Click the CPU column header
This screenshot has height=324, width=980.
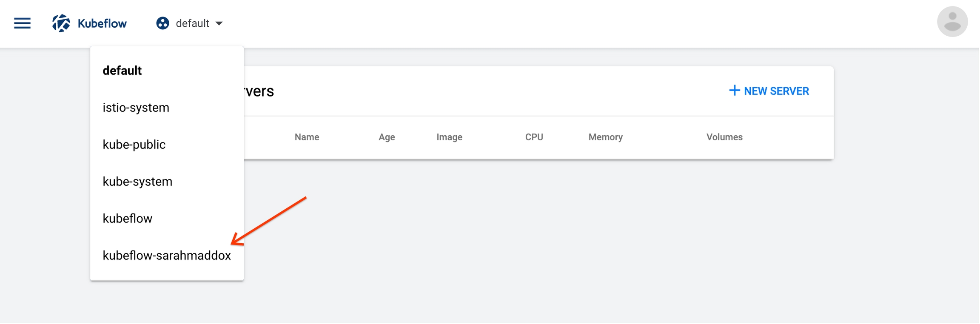click(x=534, y=137)
